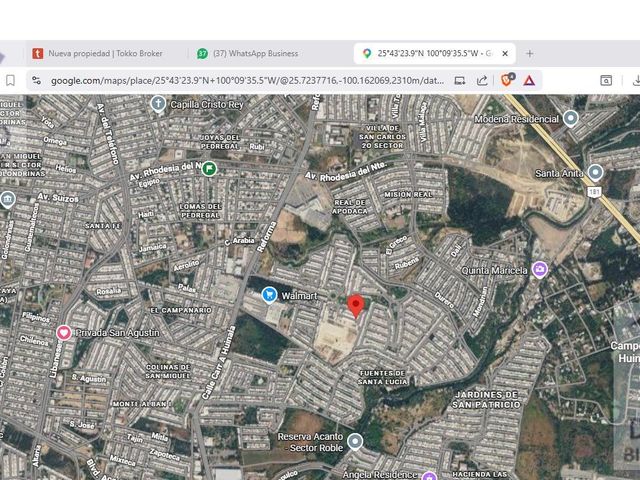This screenshot has height=480, width=640.
Task: Click the FUENTES DE SANTA LUCIA label
Action: (382, 378)
